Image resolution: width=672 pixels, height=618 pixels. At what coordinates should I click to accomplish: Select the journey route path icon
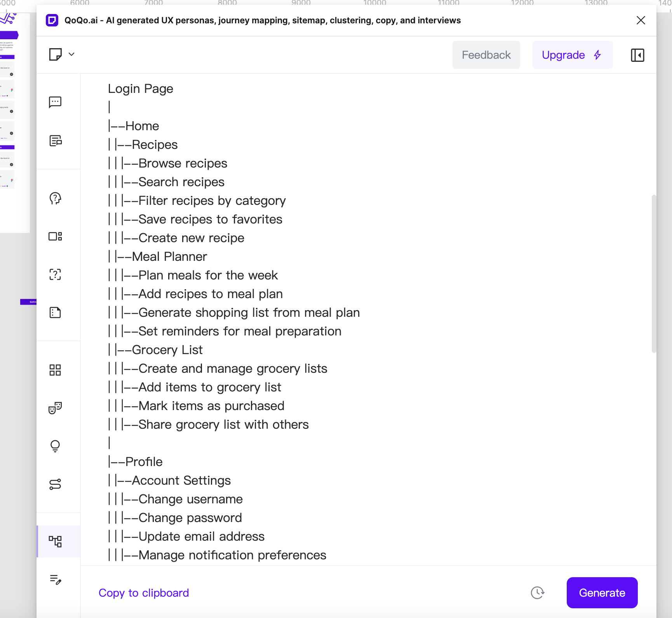click(55, 484)
